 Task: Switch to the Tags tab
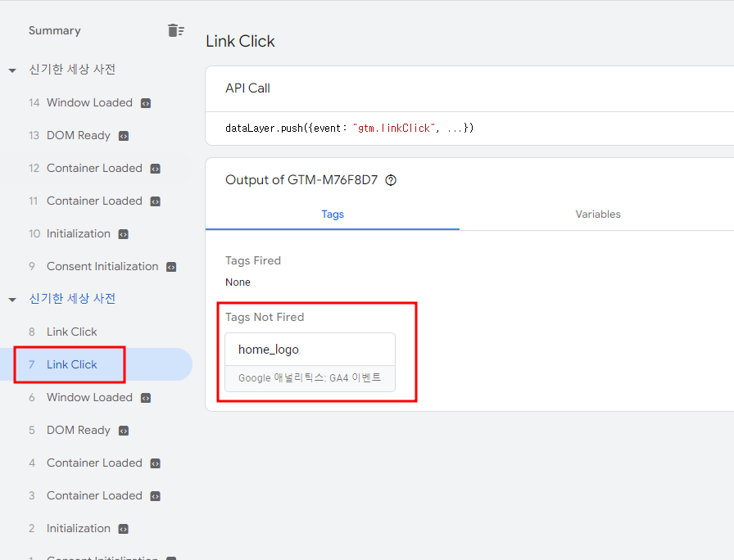click(333, 215)
